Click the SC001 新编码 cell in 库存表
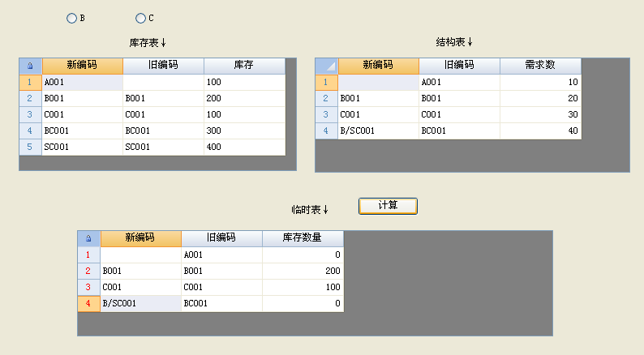This screenshot has width=644, height=355. pos(82,147)
